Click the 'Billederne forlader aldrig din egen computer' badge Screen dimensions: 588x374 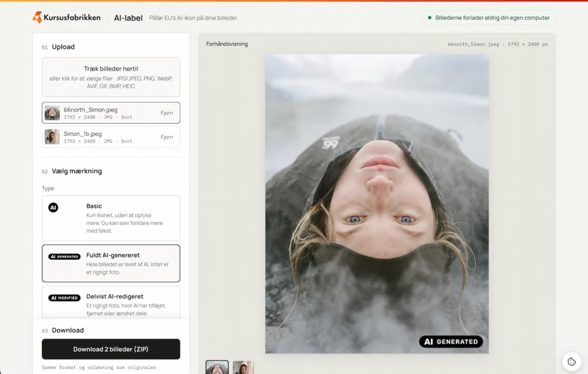point(489,18)
